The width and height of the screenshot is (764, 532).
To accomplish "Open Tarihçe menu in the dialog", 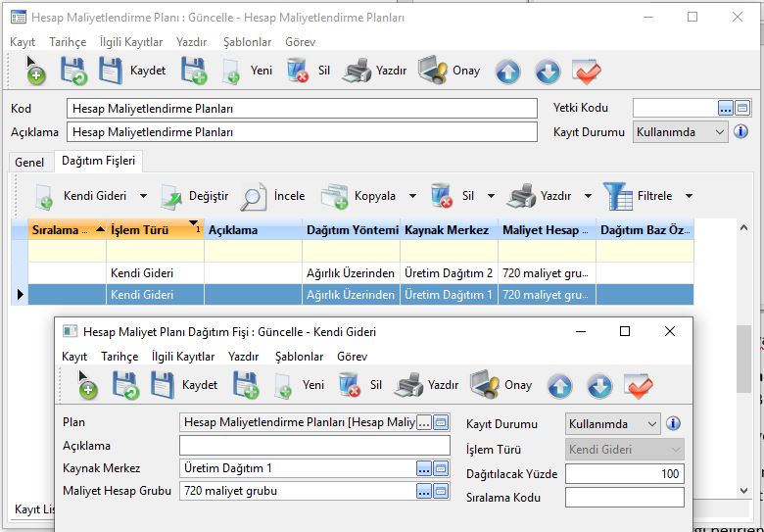I will tap(119, 357).
